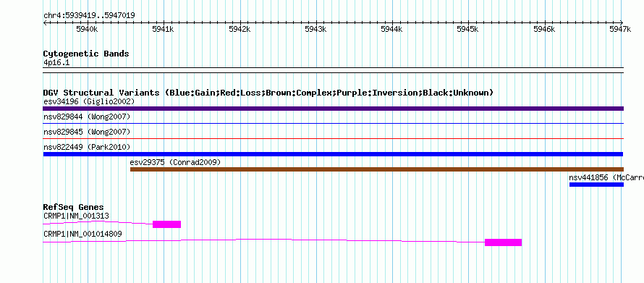This screenshot has height=283, width=644.
Task: Select the 4p16.1 cytogenetic band line
Action: coord(333,67)
